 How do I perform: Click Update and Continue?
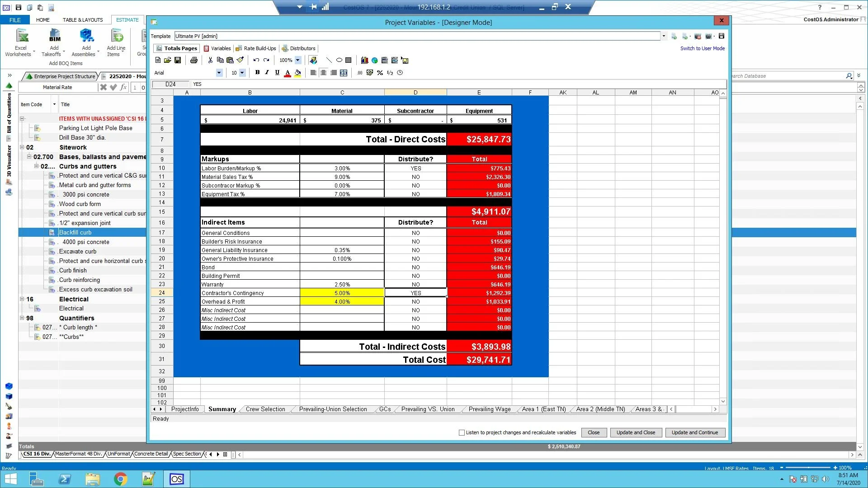pyautogui.click(x=695, y=432)
